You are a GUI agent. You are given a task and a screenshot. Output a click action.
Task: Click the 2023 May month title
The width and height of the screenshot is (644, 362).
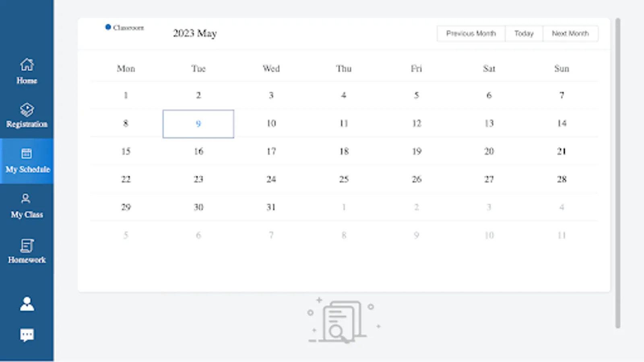pyautogui.click(x=195, y=33)
